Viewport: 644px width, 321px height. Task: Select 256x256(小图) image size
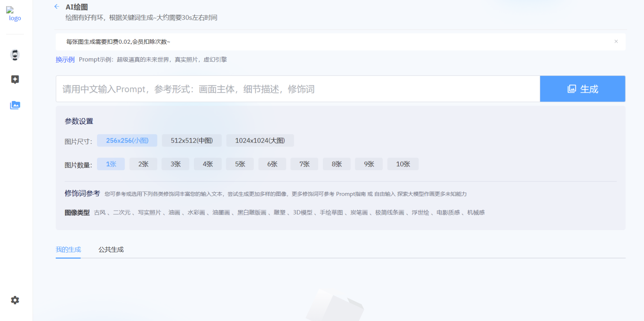(127, 141)
